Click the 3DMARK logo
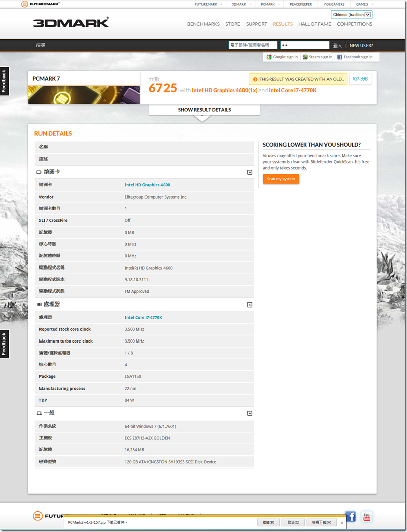This screenshot has width=407, height=532. point(71,22)
